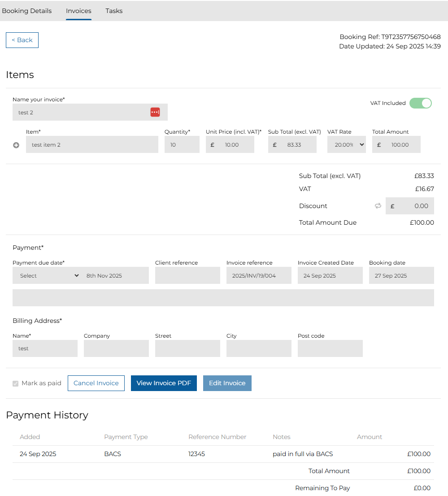Click the Name your invoice text field
Image resolution: width=448 pixels, height=496 pixels.
pos(81,113)
